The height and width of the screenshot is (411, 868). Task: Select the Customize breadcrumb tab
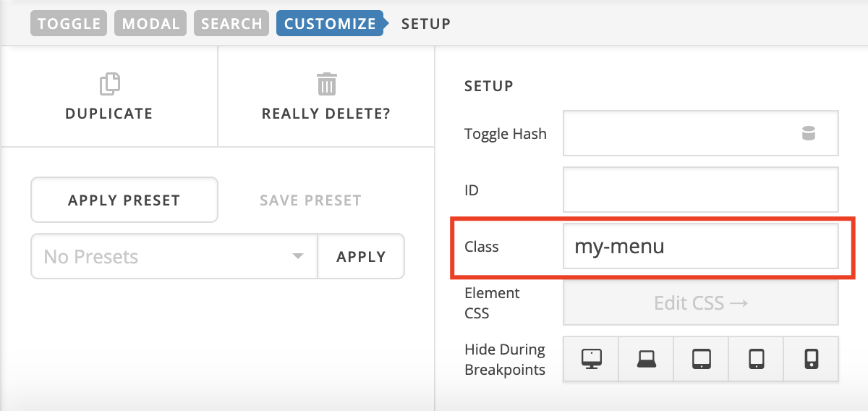(x=330, y=23)
